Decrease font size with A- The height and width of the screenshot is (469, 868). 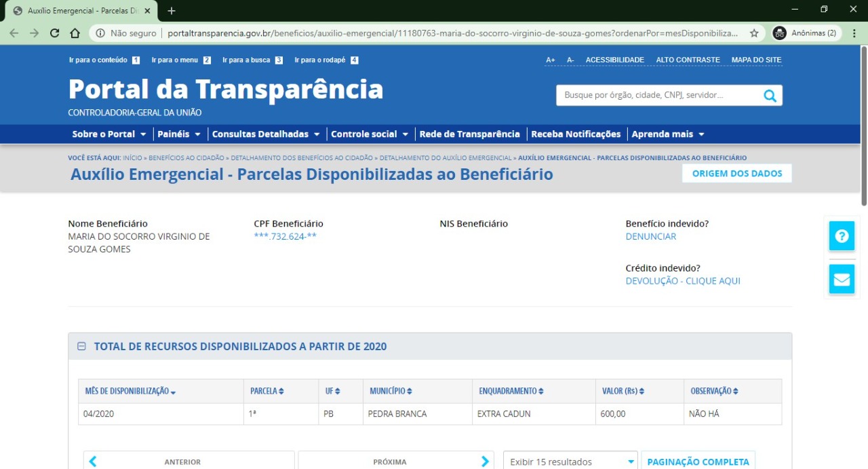[570, 60]
